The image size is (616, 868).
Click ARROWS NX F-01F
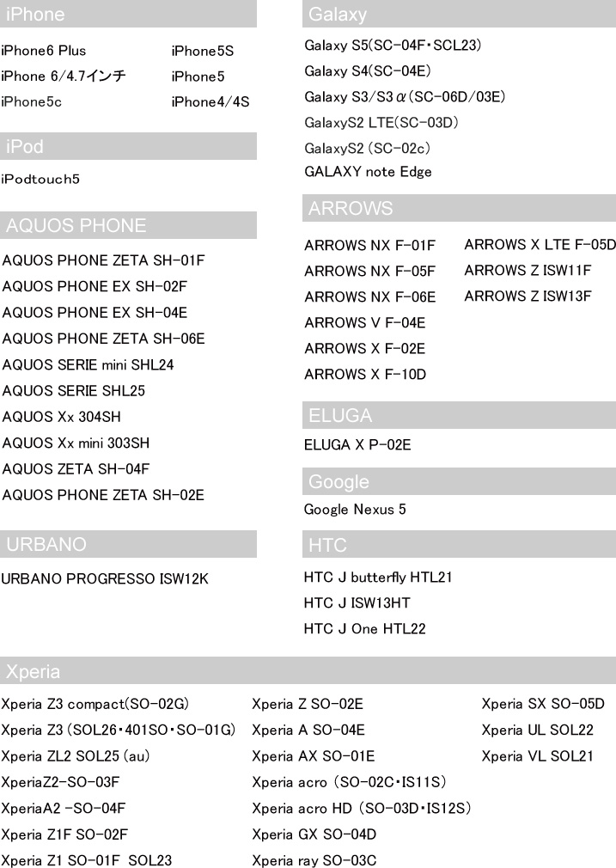coord(369,246)
